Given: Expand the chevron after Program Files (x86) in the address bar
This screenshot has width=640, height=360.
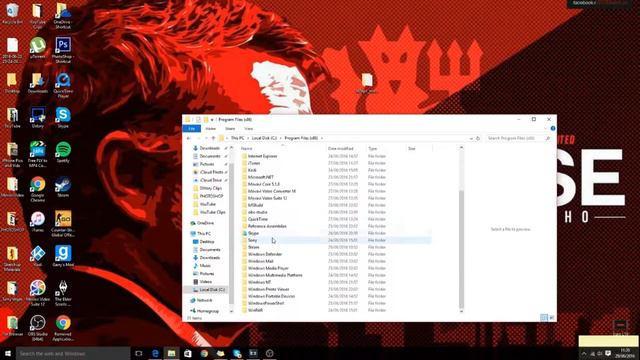Looking at the screenshot, I should point(322,138).
